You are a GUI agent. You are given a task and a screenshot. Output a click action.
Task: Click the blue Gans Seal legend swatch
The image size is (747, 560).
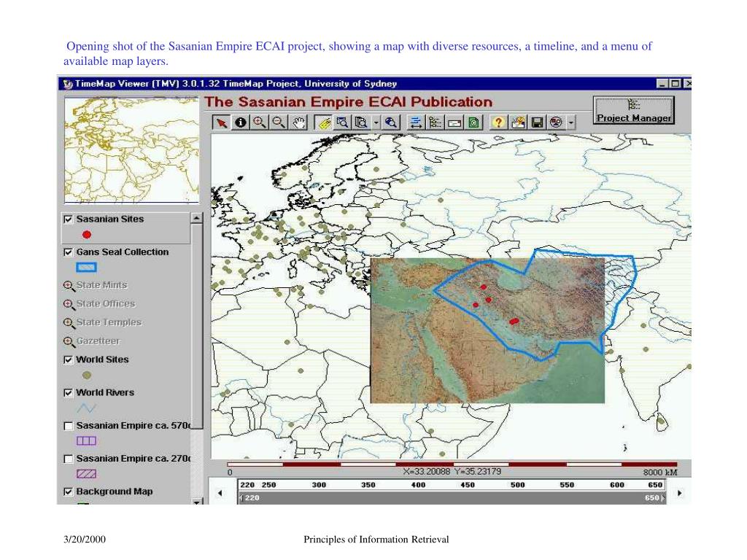pyautogui.click(x=86, y=267)
